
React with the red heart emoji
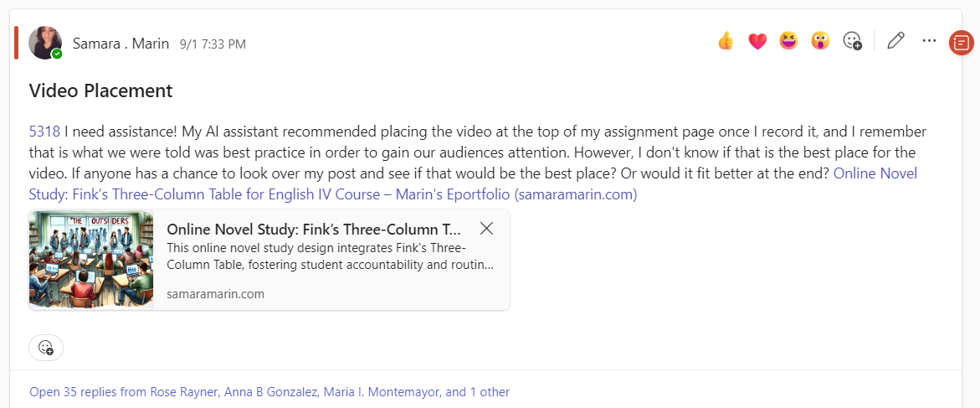pos(757,40)
